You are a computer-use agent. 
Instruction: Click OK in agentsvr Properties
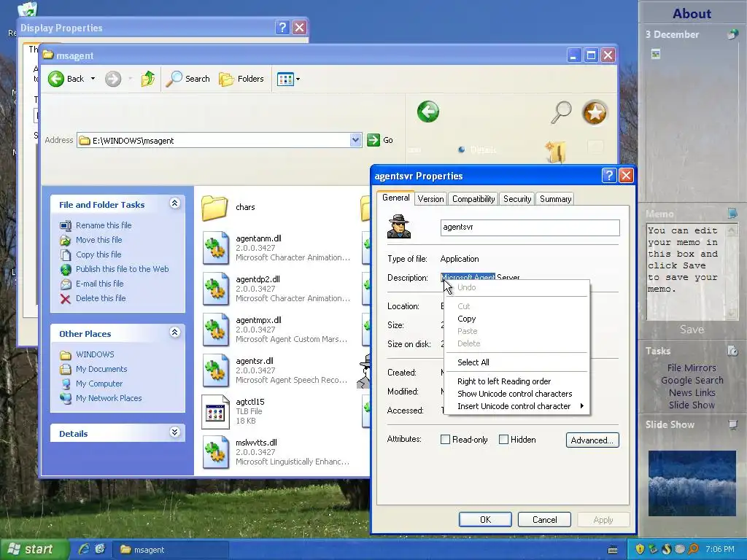click(x=485, y=519)
